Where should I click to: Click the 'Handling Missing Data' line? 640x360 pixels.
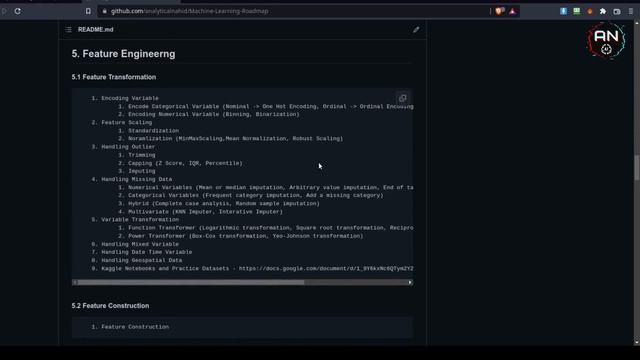[132, 179]
